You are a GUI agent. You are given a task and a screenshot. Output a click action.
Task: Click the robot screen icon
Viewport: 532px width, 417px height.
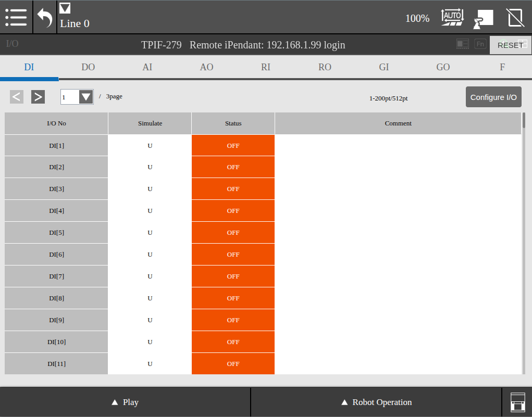coord(483,18)
